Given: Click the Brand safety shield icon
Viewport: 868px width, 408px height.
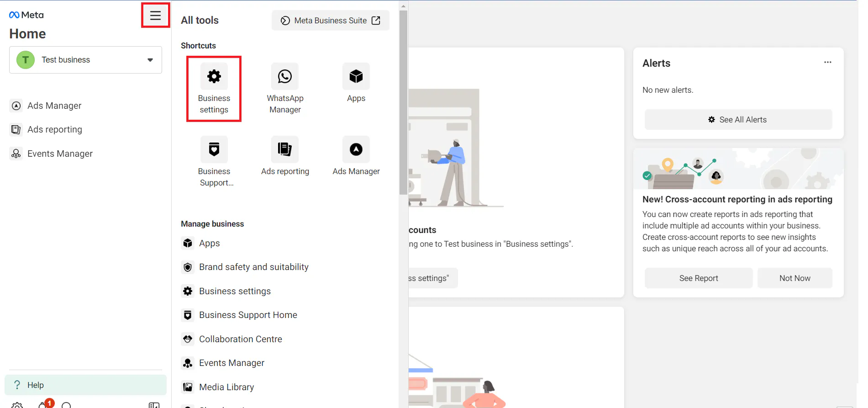Looking at the screenshot, I should 188,267.
